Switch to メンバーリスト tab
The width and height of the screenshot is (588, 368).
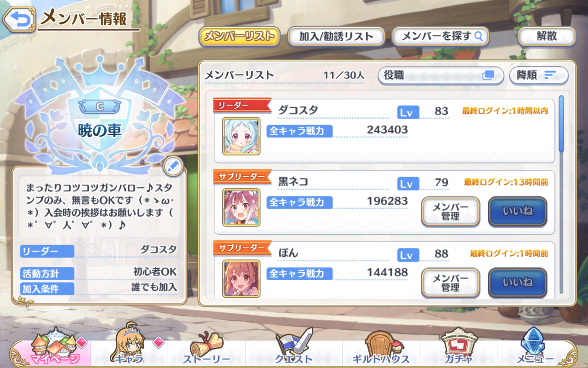coord(239,36)
